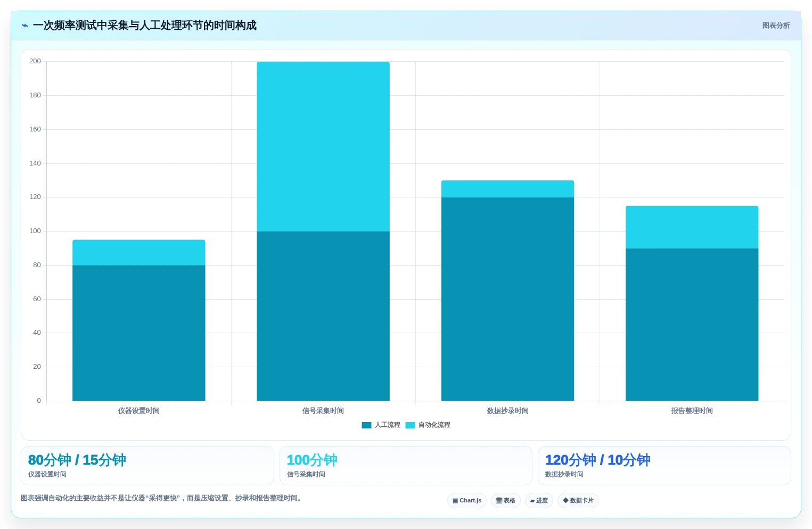Click the chart title 一次频率测试中采集与人工处理环节的时间构成
Screen dimensions: 812x529
pyautogui.click(x=144, y=26)
